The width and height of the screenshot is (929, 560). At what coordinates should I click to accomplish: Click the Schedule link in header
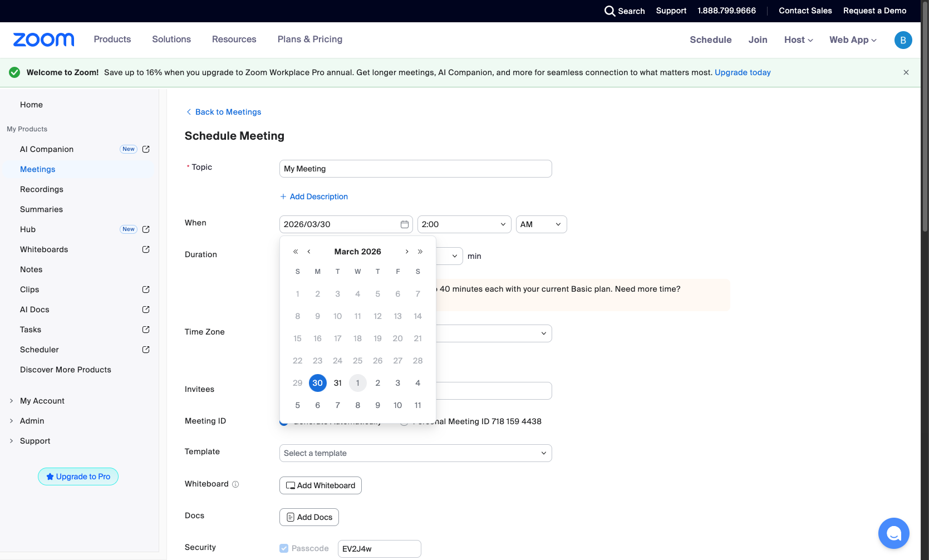click(x=711, y=40)
